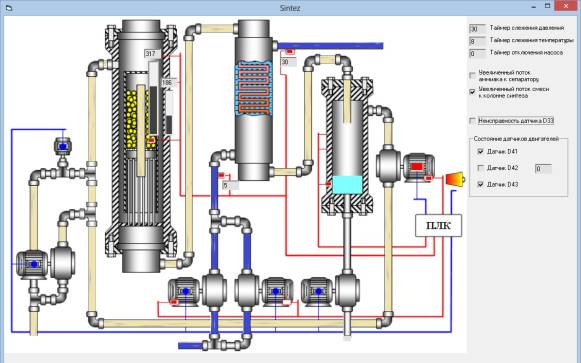Select the cyan liquid level in separator

coord(347,184)
